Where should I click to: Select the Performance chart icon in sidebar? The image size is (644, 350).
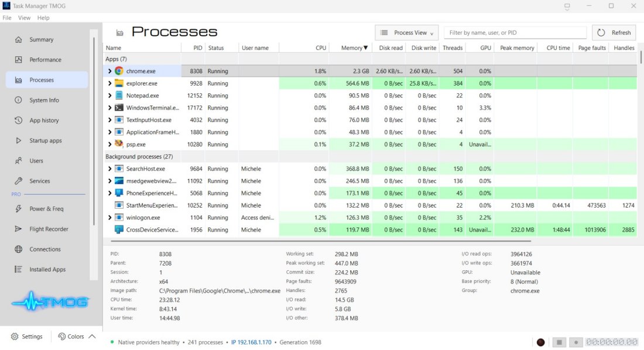pyautogui.click(x=18, y=60)
